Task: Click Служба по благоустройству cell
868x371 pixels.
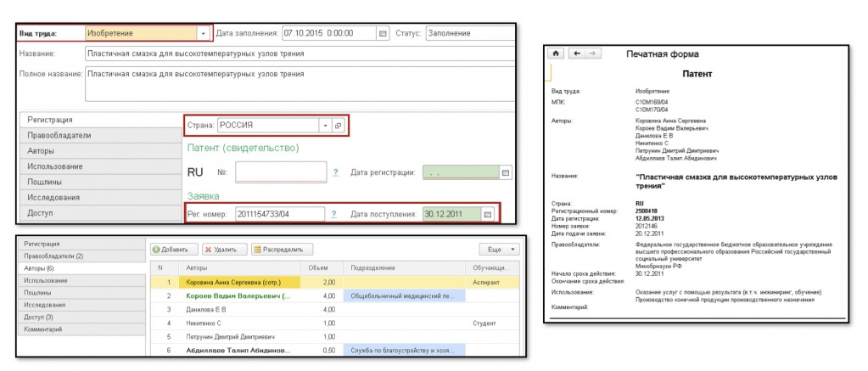Action: pos(404,351)
